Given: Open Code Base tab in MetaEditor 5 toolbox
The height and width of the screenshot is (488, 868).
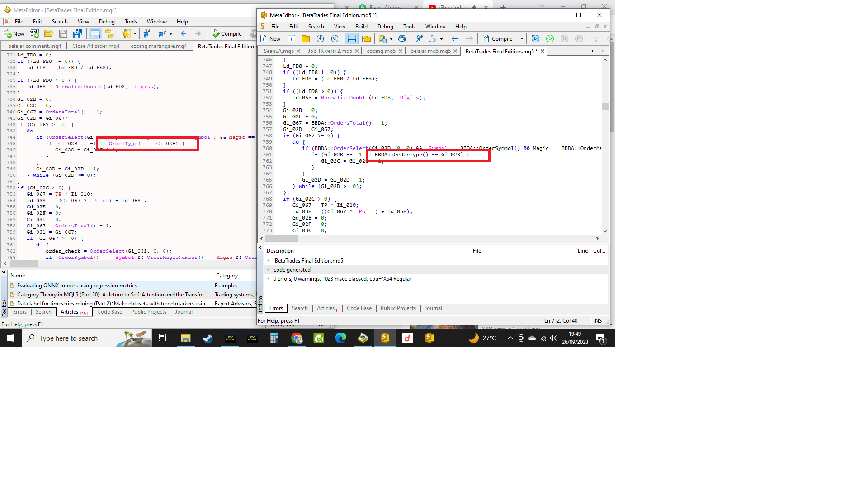Looking at the screenshot, I should [359, 308].
